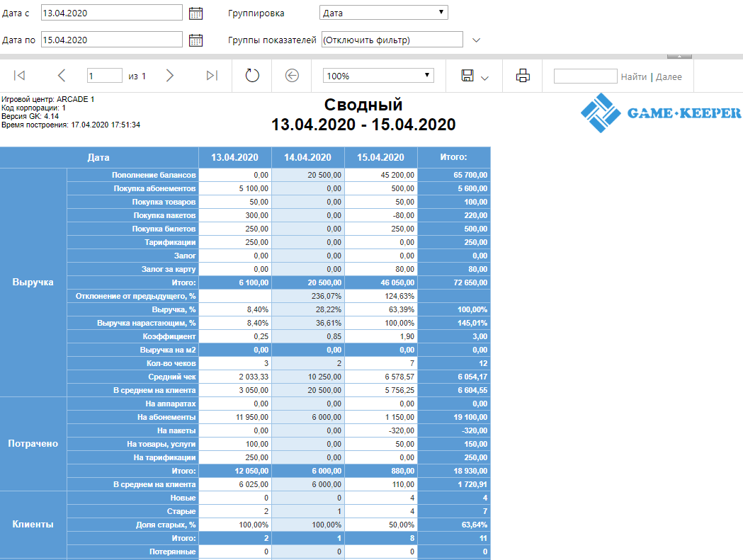The width and height of the screenshot is (743, 560).
Task: Click the value '63,64%'
Action: [475, 525]
